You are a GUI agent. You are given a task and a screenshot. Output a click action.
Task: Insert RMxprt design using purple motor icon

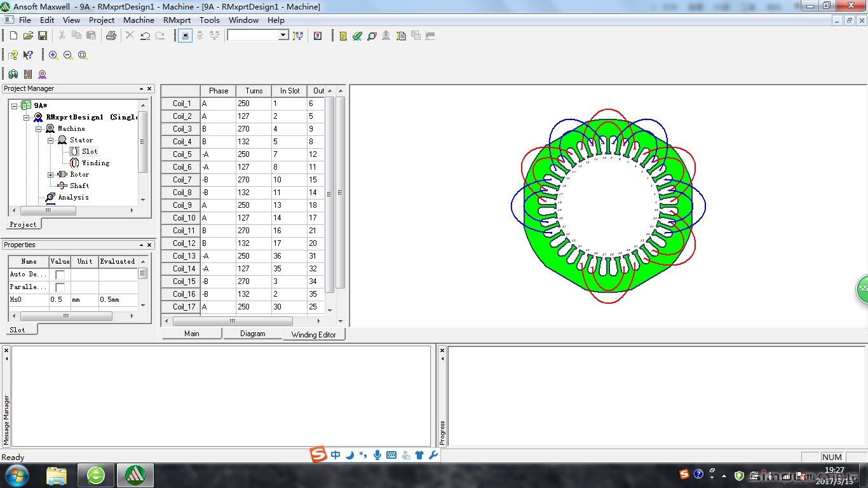(42, 74)
